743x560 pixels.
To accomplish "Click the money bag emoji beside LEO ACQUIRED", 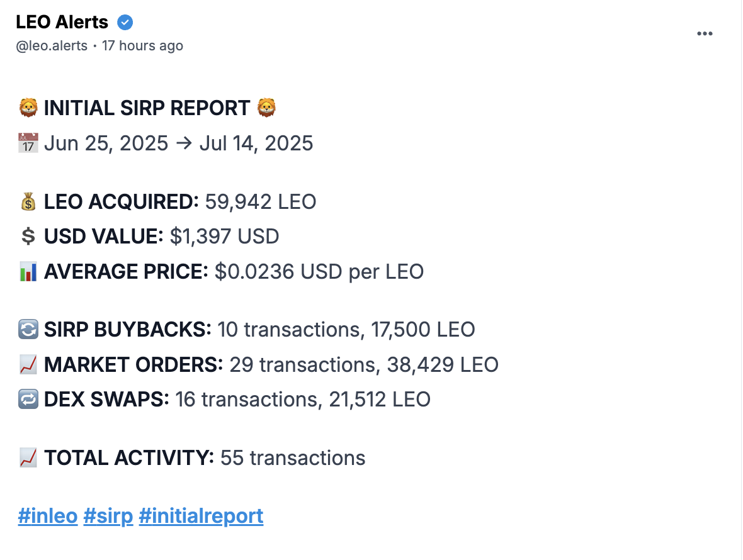I will 28,201.
